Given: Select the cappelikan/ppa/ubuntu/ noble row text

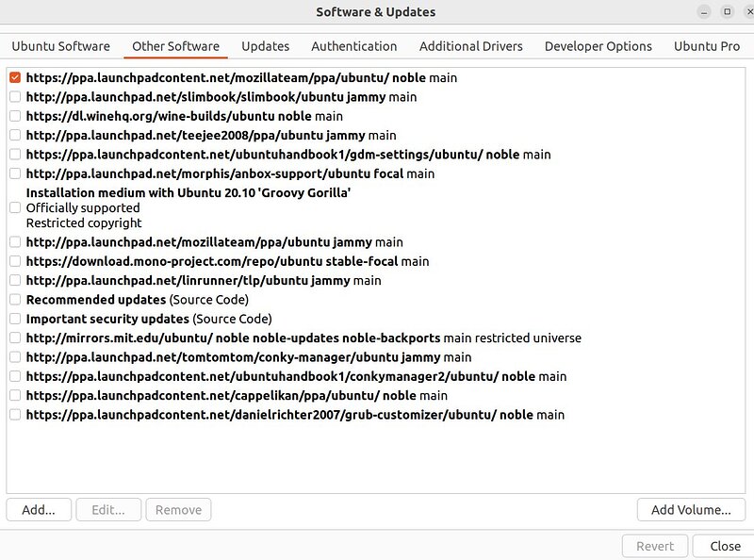Looking at the screenshot, I should tap(237, 395).
